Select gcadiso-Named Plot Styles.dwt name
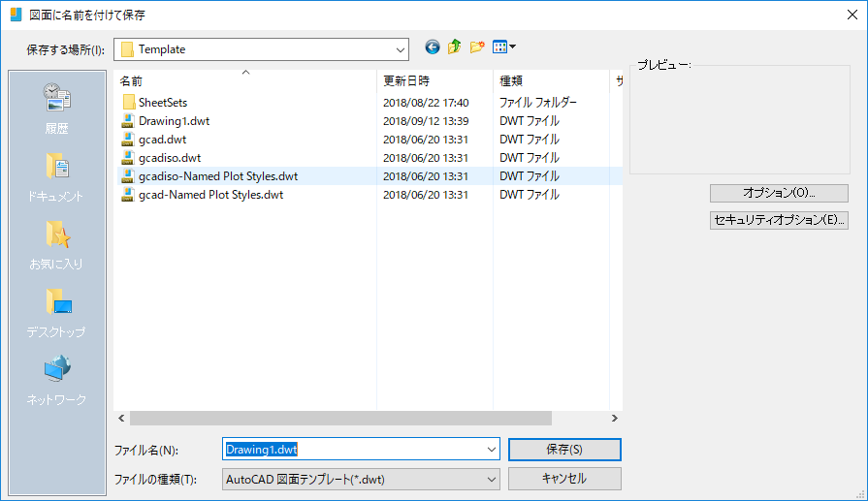This screenshot has width=868, height=501. pos(218,176)
